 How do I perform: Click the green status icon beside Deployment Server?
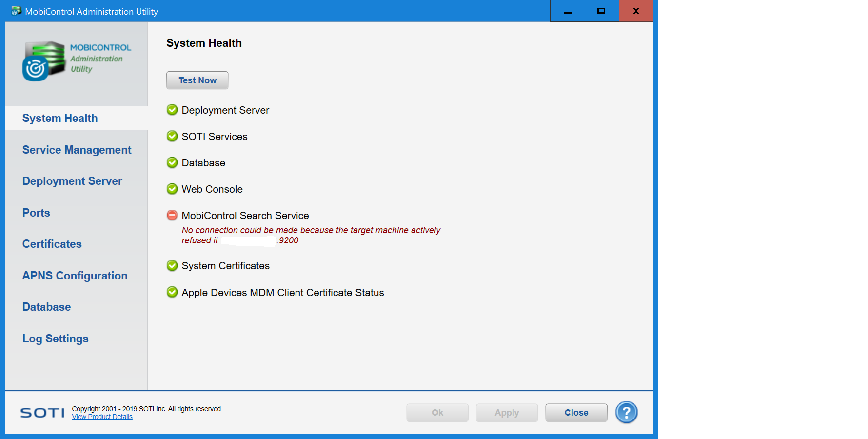172,110
